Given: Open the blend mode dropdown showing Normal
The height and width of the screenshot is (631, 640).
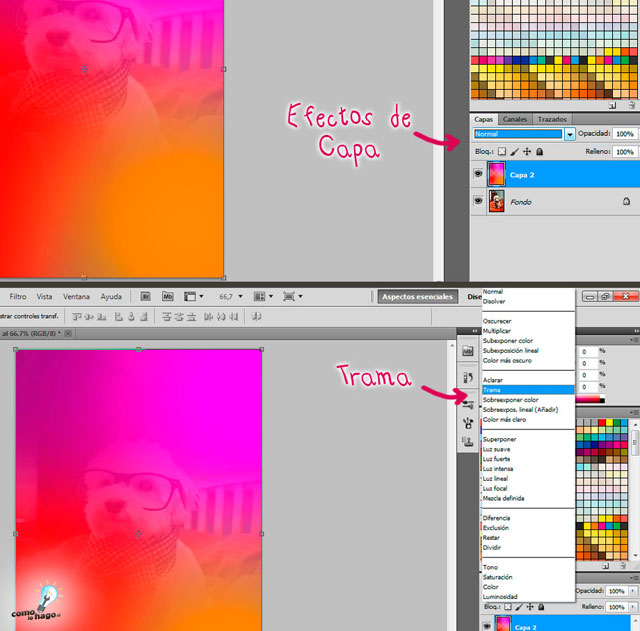Looking at the screenshot, I should point(569,134).
